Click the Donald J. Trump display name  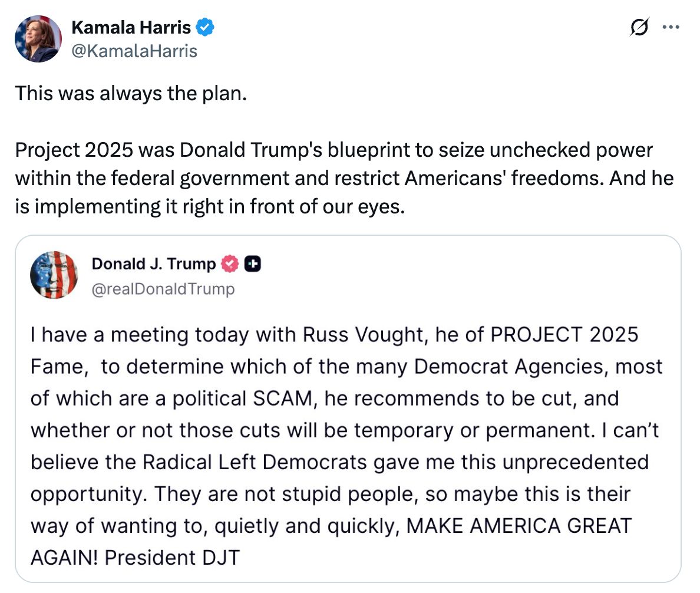pyautogui.click(x=154, y=265)
